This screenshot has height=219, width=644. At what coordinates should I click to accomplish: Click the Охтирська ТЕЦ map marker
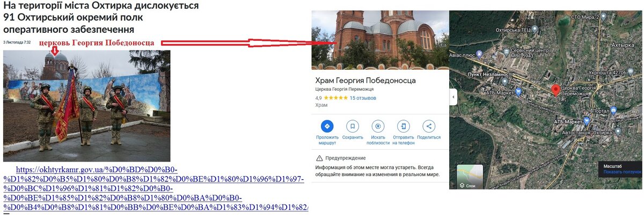tap(536, 30)
